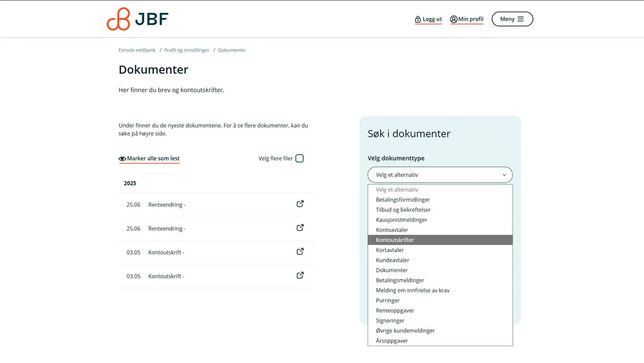The width and height of the screenshot is (644, 363).
Task: Select Kontoutskrifter from the dropdown list
Action: tap(395, 240)
